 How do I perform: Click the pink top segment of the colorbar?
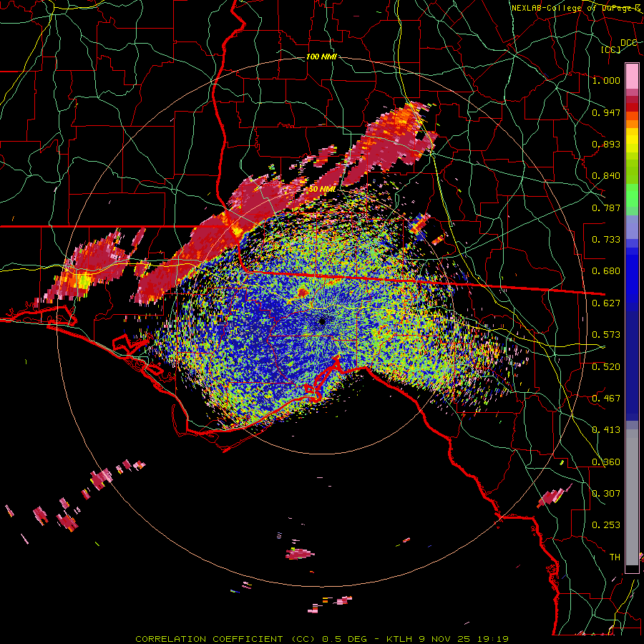(x=632, y=77)
